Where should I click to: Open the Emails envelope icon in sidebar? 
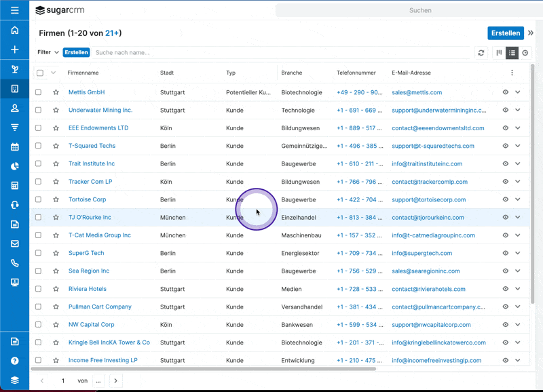(x=14, y=243)
